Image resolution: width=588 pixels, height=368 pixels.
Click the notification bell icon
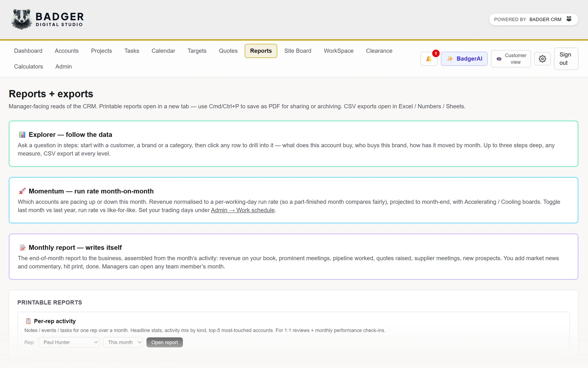[429, 59]
